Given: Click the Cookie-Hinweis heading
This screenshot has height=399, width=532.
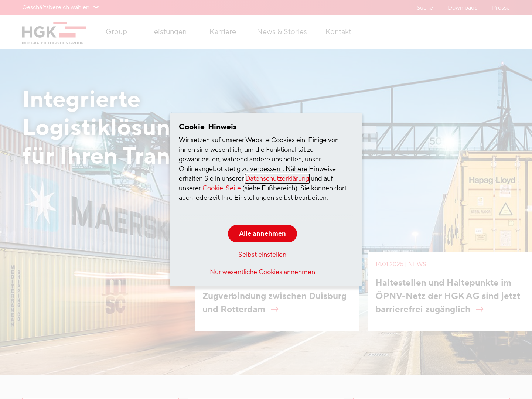Looking at the screenshot, I should (208, 127).
